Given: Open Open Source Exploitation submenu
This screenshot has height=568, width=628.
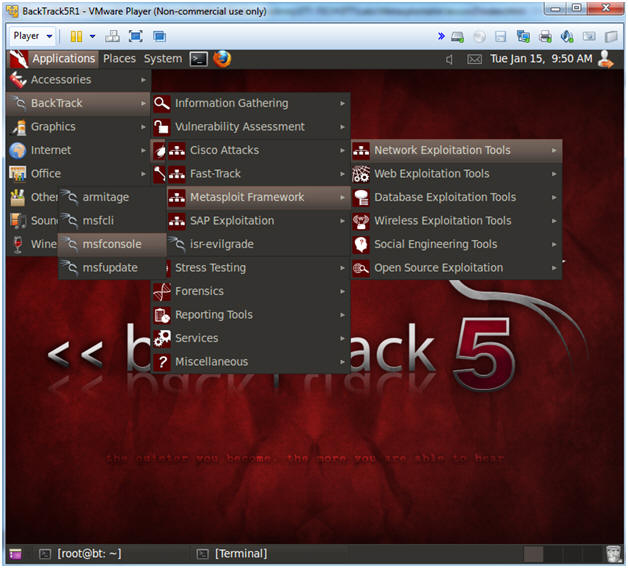Looking at the screenshot, I should coord(457,268).
